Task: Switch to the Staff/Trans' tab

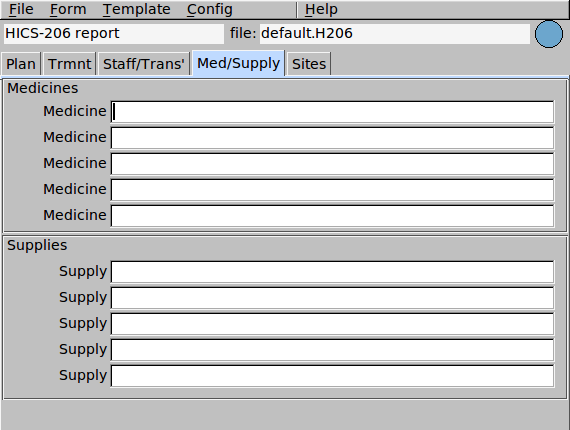Action: [x=144, y=64]
